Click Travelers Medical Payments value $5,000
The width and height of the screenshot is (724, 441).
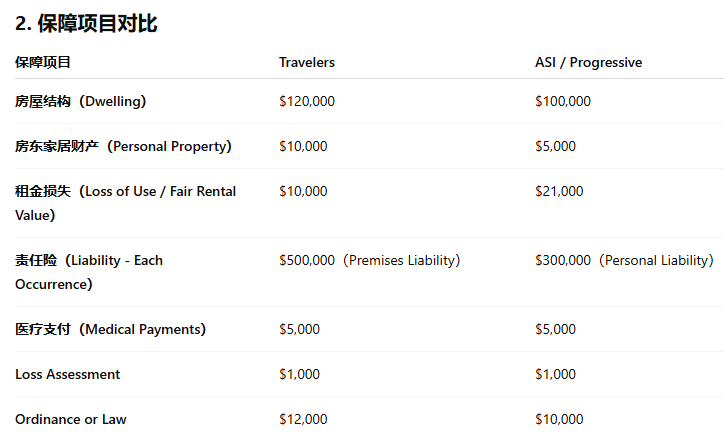click(299, 329)
